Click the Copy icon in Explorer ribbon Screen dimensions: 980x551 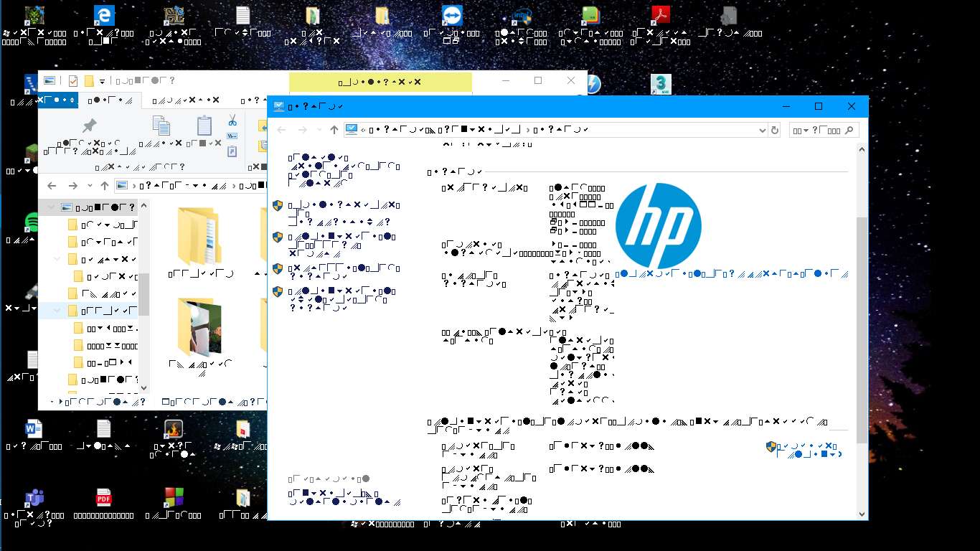pos(162,126)
